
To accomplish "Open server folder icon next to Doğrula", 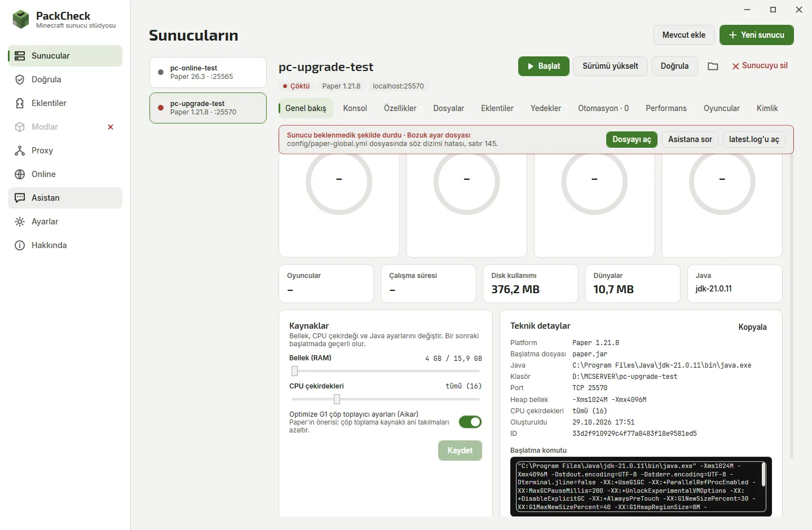I will 713,66.
